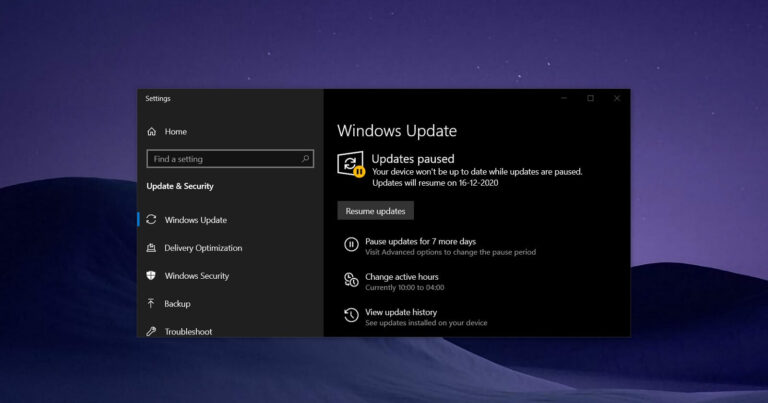The height and width of the screenshot is (403, 768).
Task: Click the active hours clock icon
Action: [351, 280]
